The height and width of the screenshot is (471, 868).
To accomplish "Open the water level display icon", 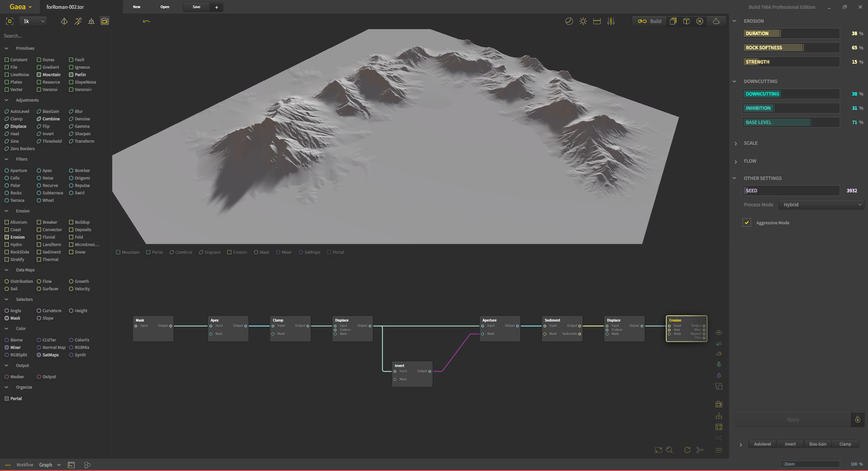I will [597, 21].
